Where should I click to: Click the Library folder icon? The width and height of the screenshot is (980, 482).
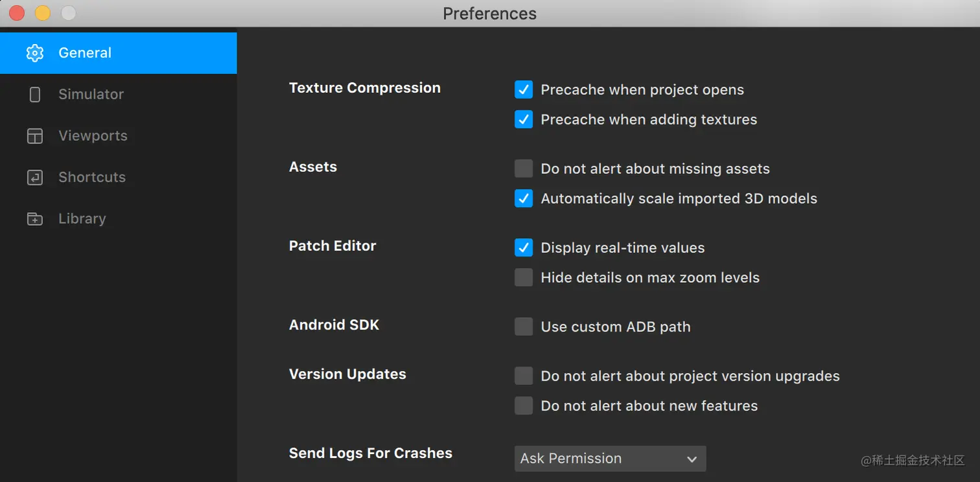(x=35, y=219)
